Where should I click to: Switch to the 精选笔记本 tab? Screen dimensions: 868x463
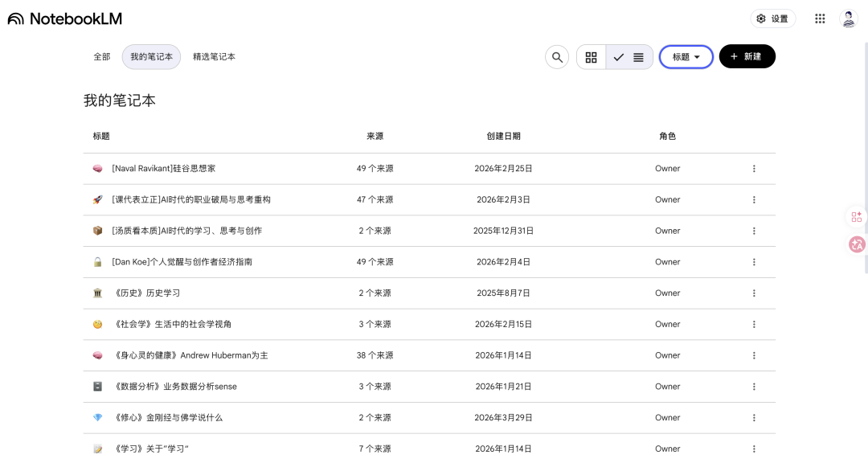[x=214, y=56]
